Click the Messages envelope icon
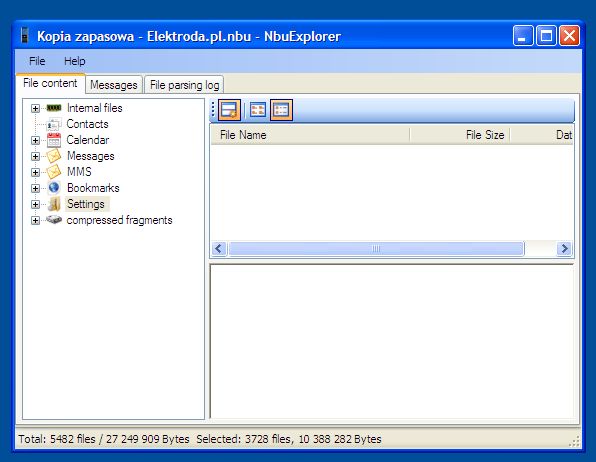 click(x=54, y=156)
